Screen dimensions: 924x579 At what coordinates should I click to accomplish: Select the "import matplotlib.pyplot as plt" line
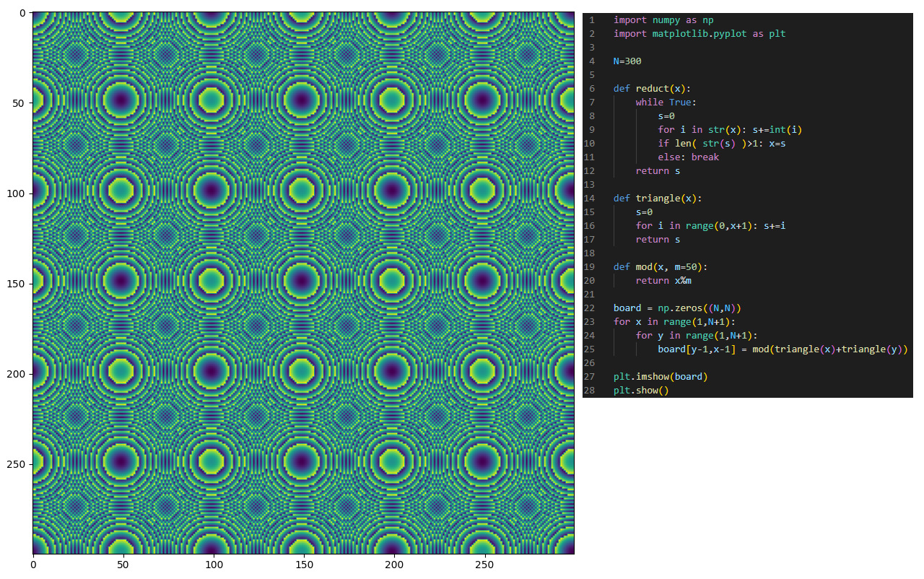click(699, 34)
